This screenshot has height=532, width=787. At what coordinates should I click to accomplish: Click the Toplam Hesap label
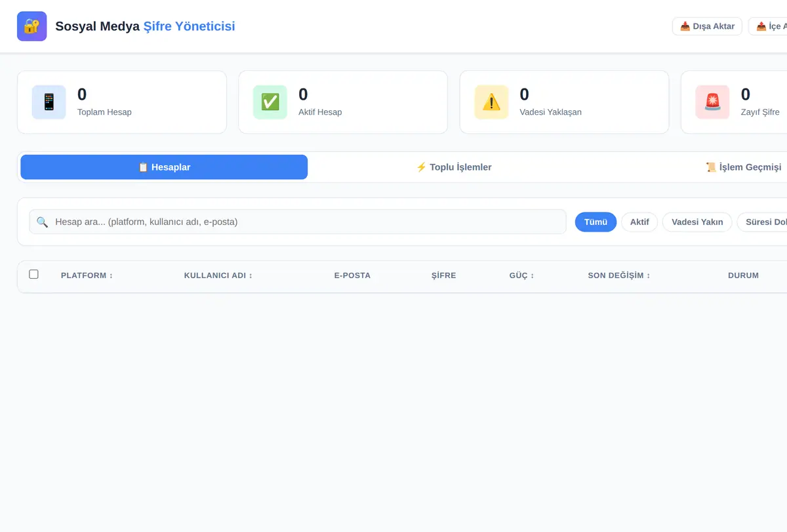[104, 112]
